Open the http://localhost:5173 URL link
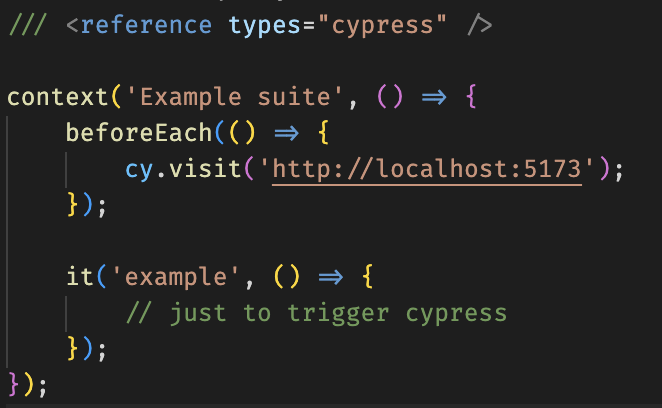The height and width of the screenshot is (408, 662). point(427,169)
